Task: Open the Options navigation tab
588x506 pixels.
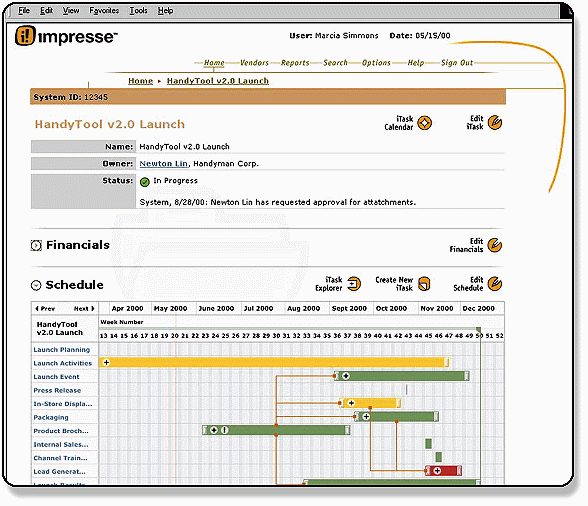Action: pyautogui.click(x=376, y=63)
